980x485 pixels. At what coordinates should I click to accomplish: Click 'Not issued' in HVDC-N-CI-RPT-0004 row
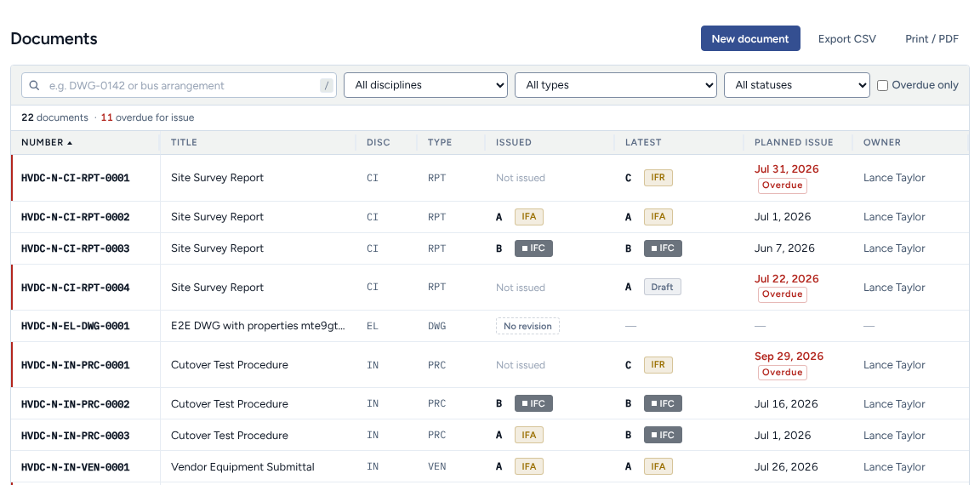coord(521,288)
